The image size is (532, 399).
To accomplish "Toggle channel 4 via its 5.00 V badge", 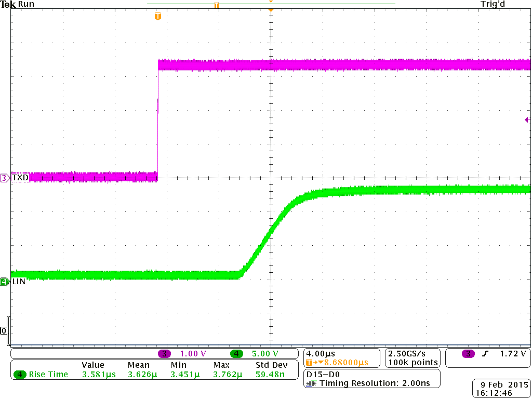I will point(237,354).
